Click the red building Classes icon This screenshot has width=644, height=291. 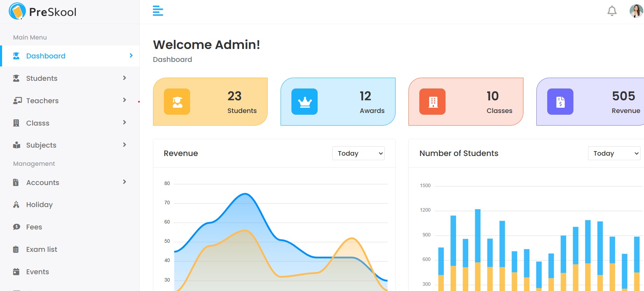(x=433, y=102)
